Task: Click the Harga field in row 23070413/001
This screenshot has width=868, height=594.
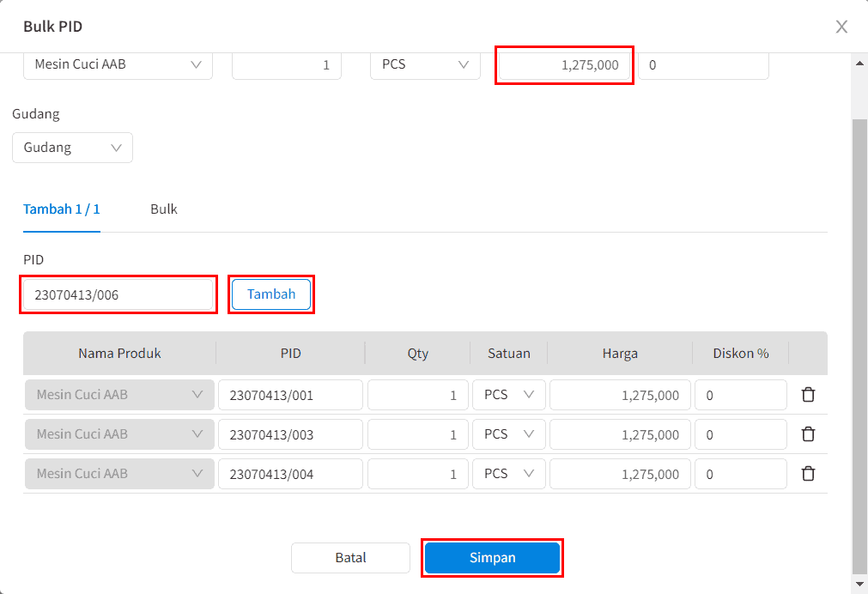Action: tap(620, 395)
